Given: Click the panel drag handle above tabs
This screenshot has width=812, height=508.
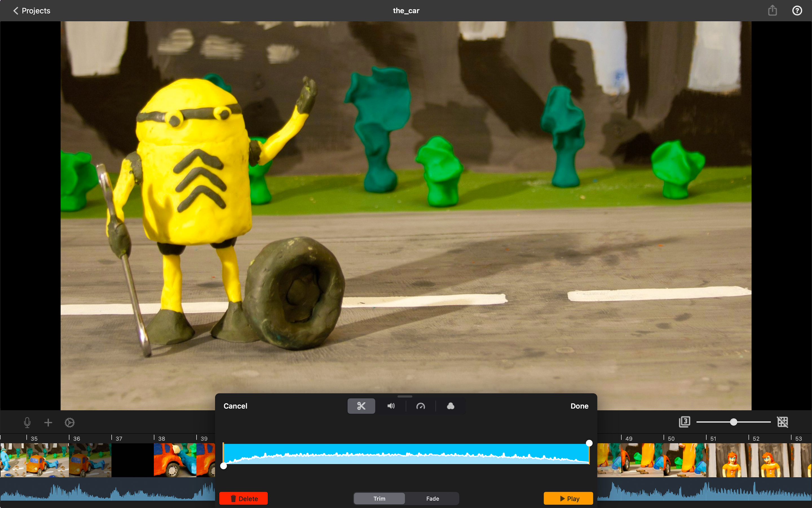Looking at the screenshot, I should pos(405,396).
